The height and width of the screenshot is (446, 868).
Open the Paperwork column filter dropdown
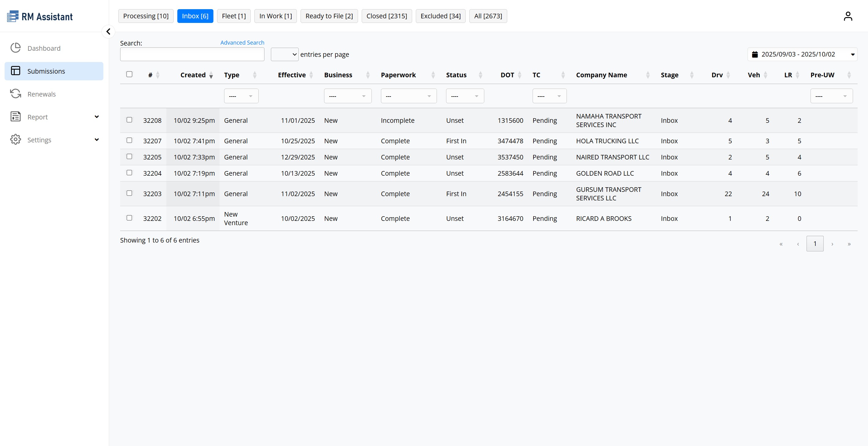pyautogui.click(x=408, y=96)
